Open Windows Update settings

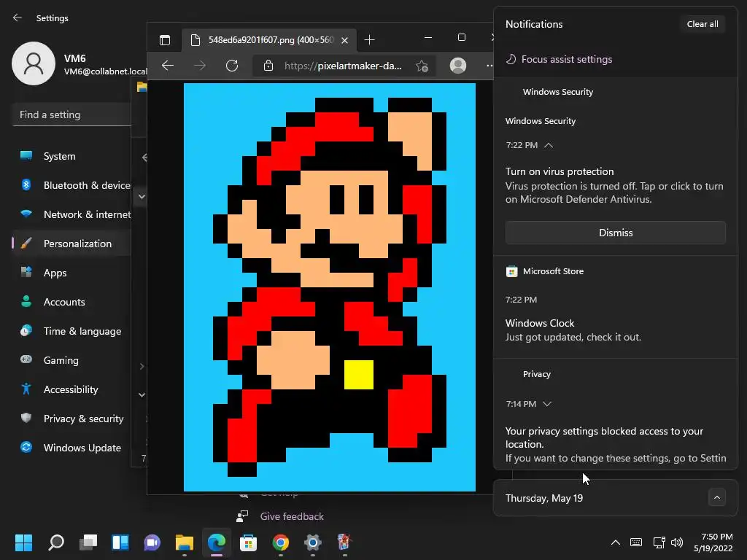[71, 448]
